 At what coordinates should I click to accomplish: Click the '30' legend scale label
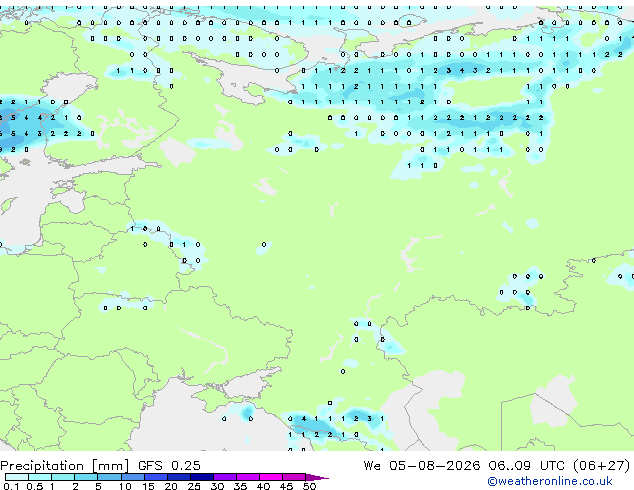pyautogui.click(x=217, y=486)
